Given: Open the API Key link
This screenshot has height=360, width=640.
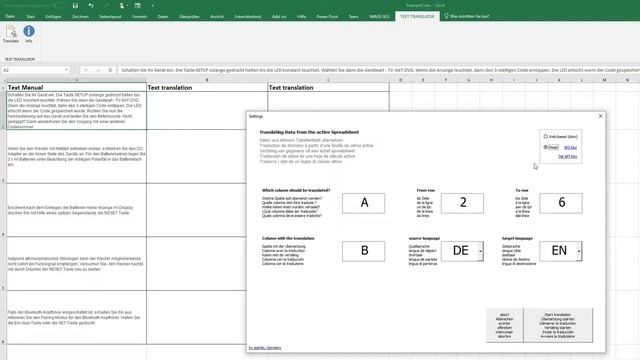Looking at the screenshot, I should 570,147.
